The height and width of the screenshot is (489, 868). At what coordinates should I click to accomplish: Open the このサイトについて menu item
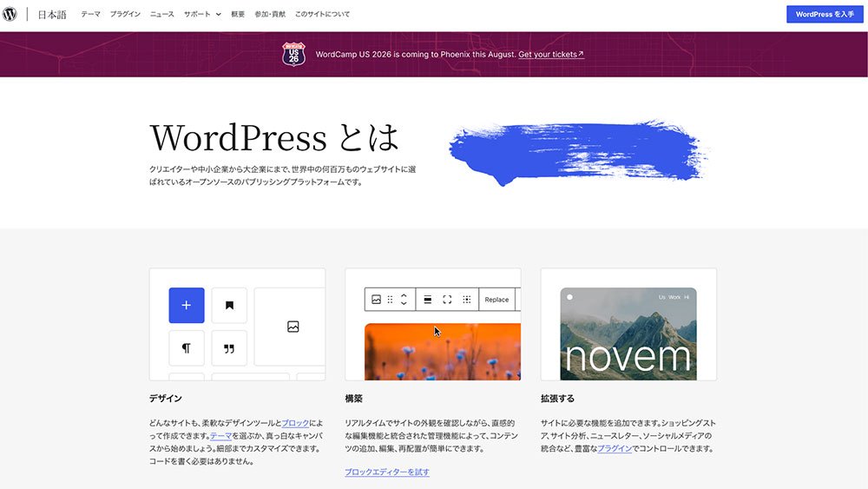click(x=322, y=15)
